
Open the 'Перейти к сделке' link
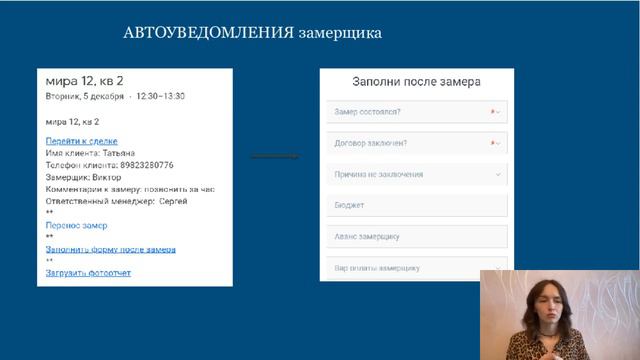click(82, 141)
